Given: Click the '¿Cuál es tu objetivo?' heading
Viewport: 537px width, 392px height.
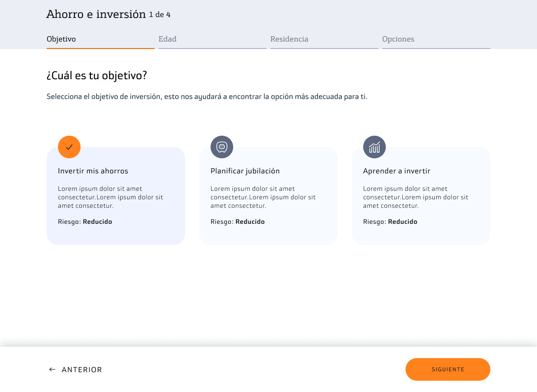Looking at the screenshot, I should [97, 75].
